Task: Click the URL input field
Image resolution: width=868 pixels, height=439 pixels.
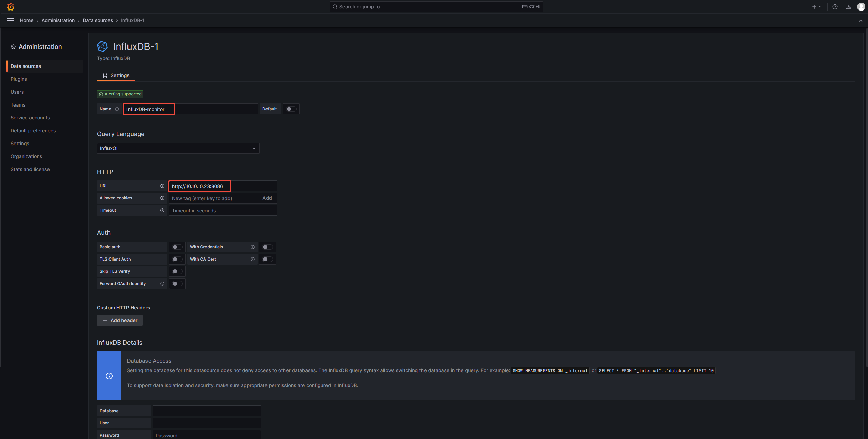Action: point(223,186)
